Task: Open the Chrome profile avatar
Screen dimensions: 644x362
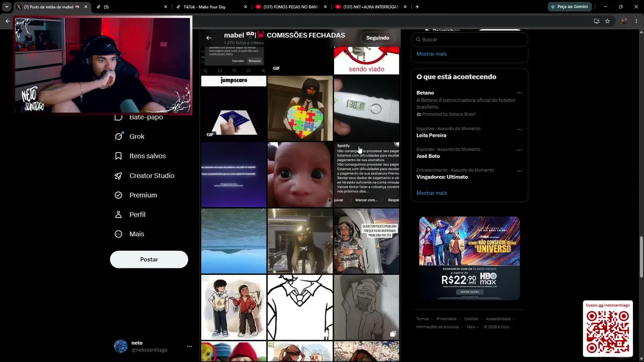Action: tap(624, 21)
